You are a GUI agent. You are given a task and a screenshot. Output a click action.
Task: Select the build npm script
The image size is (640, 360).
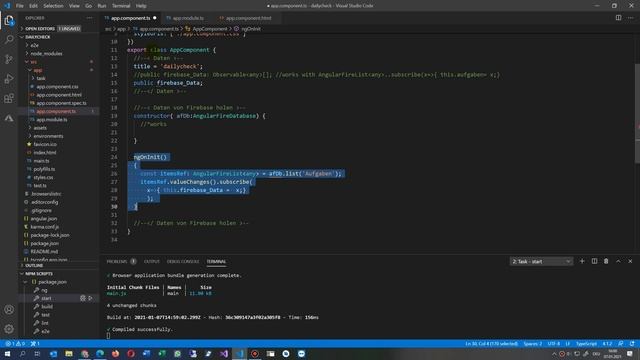pyautogui.click(x=47, y=307)
